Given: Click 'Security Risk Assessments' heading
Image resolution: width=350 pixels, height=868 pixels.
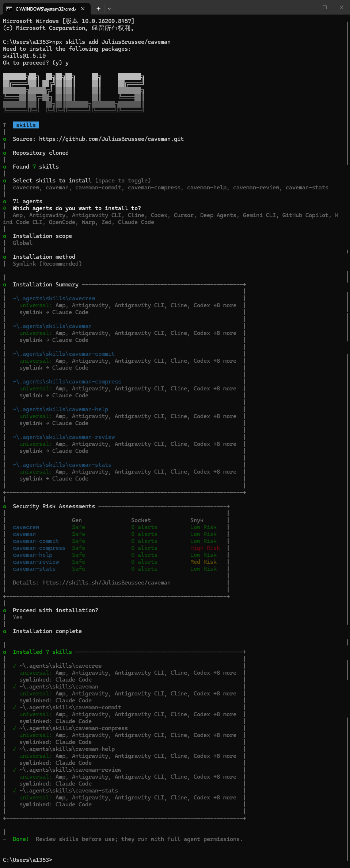Looking at the screenshot, I should [54, 506].
